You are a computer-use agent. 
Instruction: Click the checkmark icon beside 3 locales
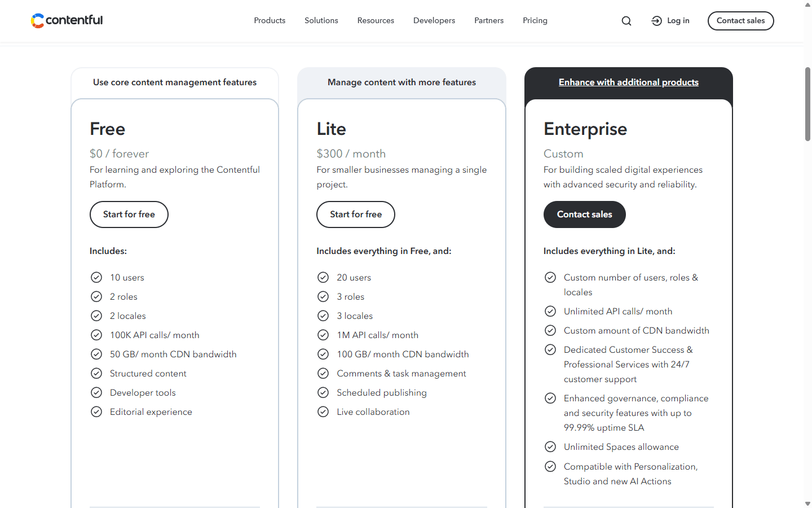click(x=323, y=316)
